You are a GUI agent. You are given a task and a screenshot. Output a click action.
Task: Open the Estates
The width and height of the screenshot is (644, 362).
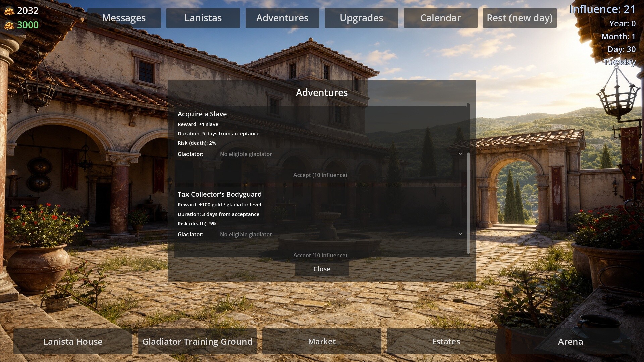pos(446,342)
